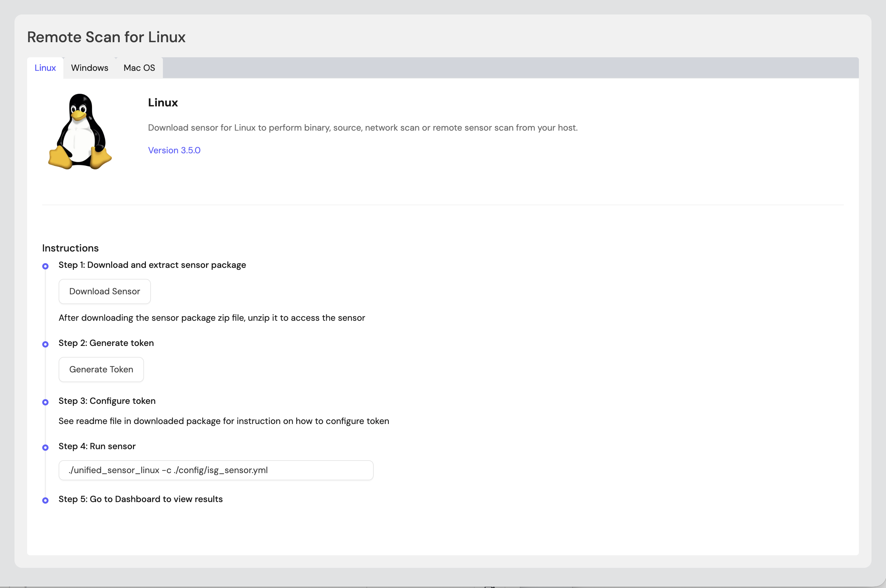886x588 pixels.
Task: Click the Step 2 timeline bullet
Action: 45,344
